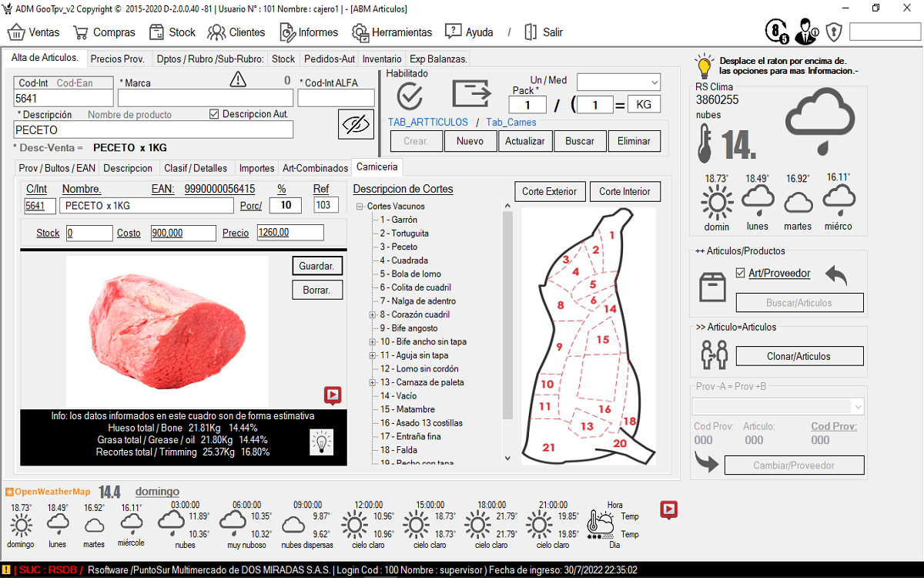Click the Corte Exterior button
This screenshot has height=578, width=924.
550,192
